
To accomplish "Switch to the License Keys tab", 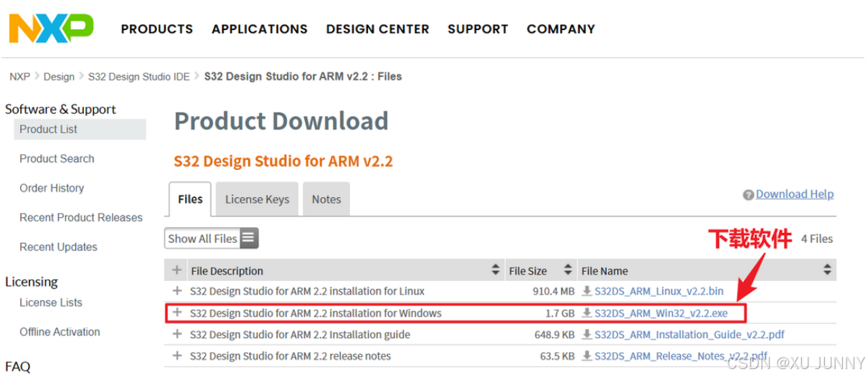I will click(x=257, y=199).
